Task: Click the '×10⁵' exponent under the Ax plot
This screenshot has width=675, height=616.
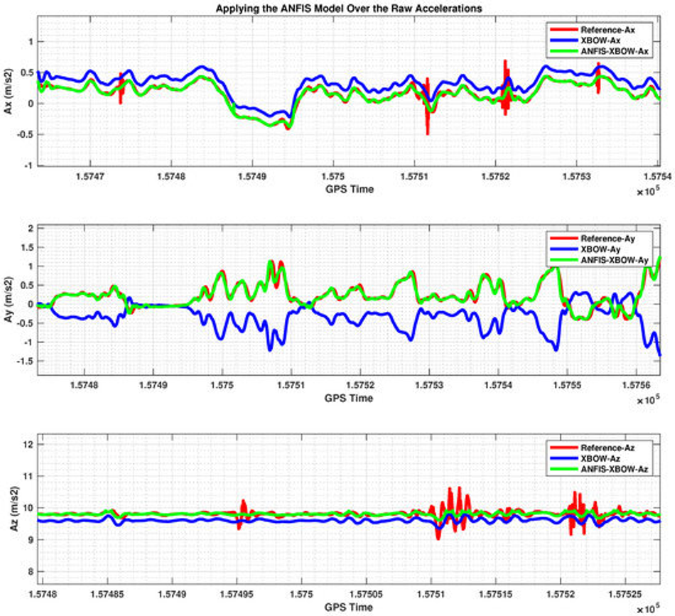Action: [x=648, y=192]
